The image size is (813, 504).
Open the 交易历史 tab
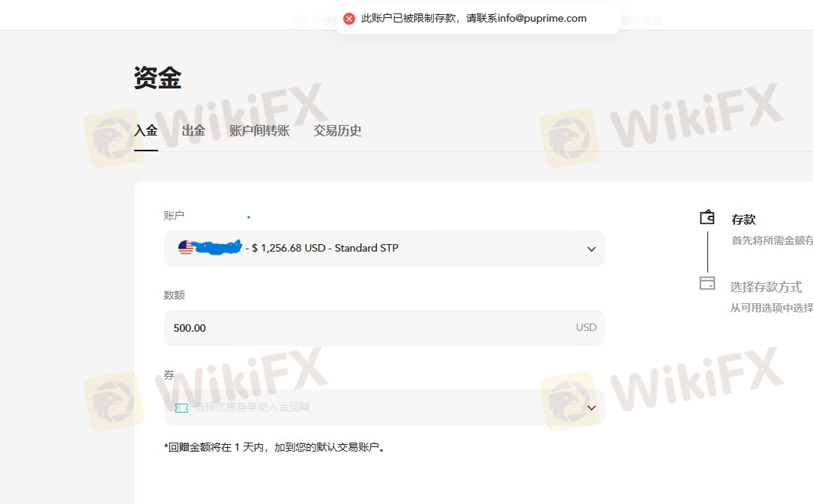337,130
